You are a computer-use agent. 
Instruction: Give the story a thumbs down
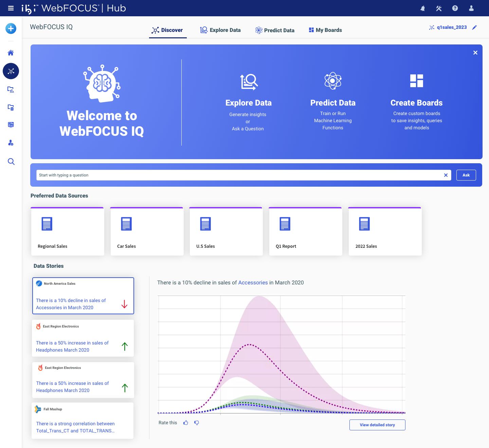(197, 423)
